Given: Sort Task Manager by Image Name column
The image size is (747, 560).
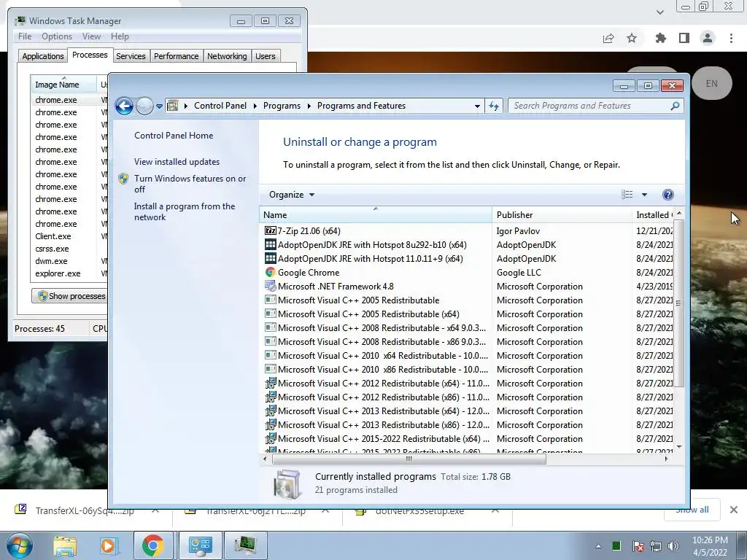Looking at the screenshot, I should tap(63, 85).
